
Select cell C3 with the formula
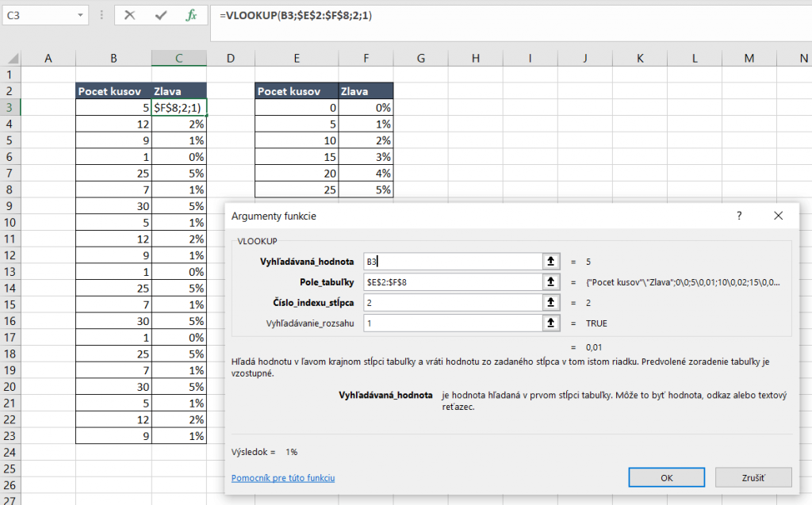179,107
